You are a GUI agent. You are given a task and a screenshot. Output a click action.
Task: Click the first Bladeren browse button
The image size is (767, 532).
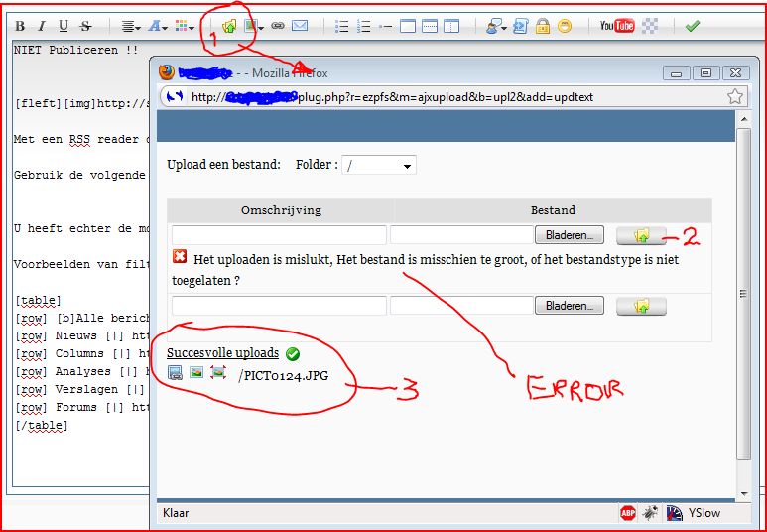click(570, 235)
